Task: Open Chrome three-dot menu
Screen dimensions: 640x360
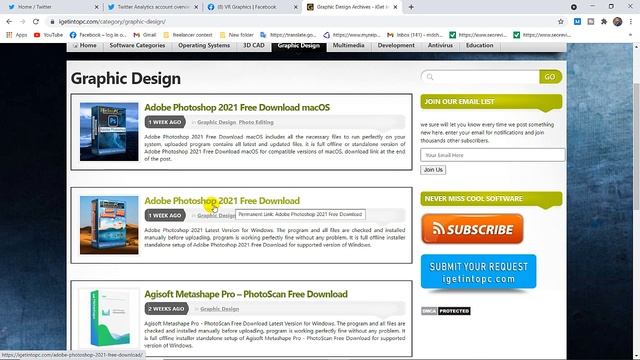Action: coord(631,22)
